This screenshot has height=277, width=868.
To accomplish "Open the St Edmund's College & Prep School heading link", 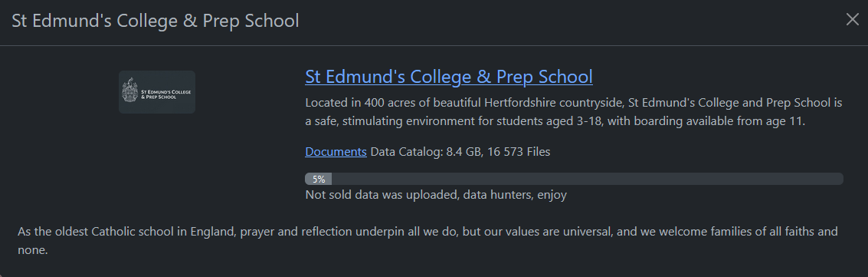I will pyautogui.click(x=449, y=77).
